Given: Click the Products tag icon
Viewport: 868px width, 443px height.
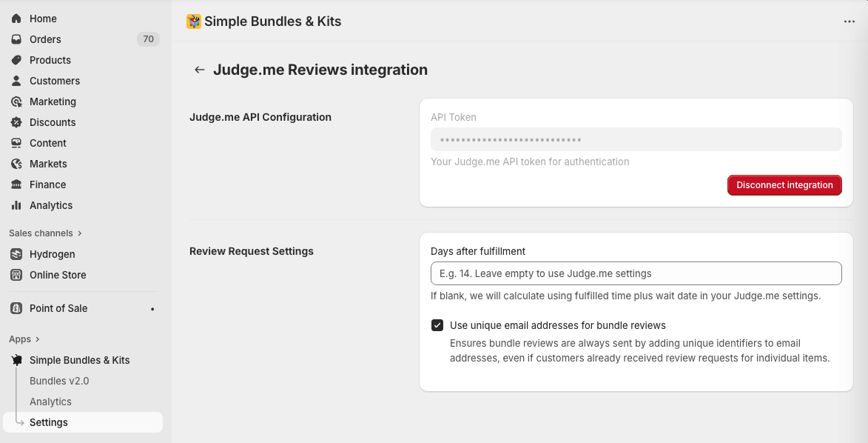Looking at the screenshot, I should tap(16, 60).
